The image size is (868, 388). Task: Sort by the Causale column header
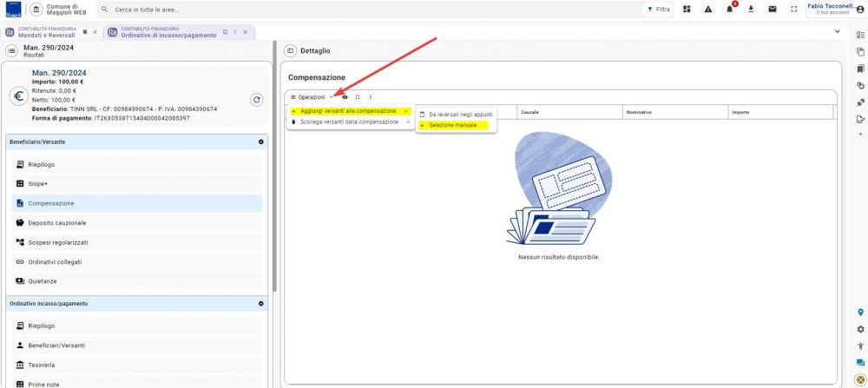[x=569, y=112]
